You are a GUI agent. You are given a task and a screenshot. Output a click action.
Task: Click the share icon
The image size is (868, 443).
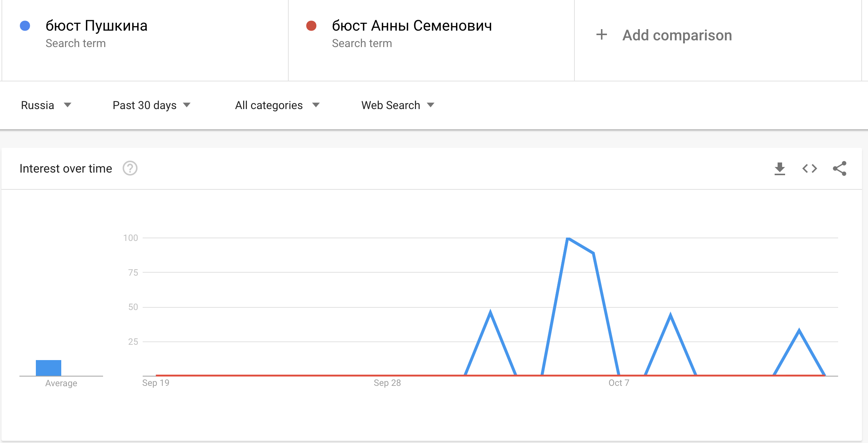(839, 169)
